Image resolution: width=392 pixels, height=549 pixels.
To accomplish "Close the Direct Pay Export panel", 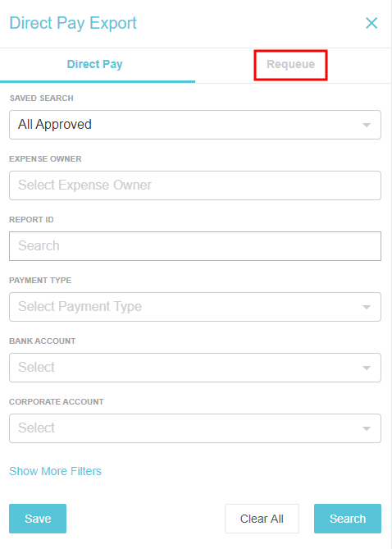I will [371, 23].
